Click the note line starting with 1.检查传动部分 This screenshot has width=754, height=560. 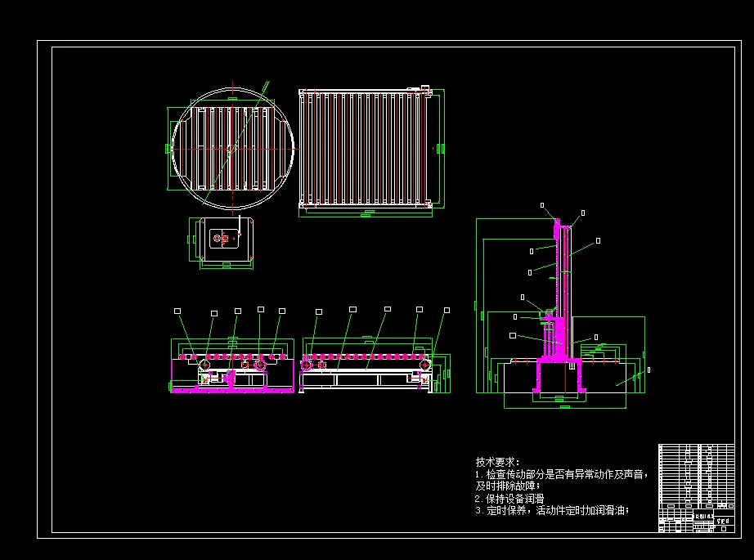click(x=562, y=480)
